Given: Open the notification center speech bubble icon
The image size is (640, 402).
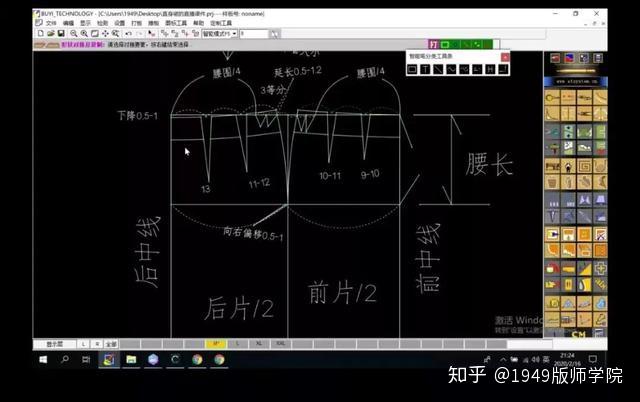Looking at the screenshot, I should click(592, 359).
